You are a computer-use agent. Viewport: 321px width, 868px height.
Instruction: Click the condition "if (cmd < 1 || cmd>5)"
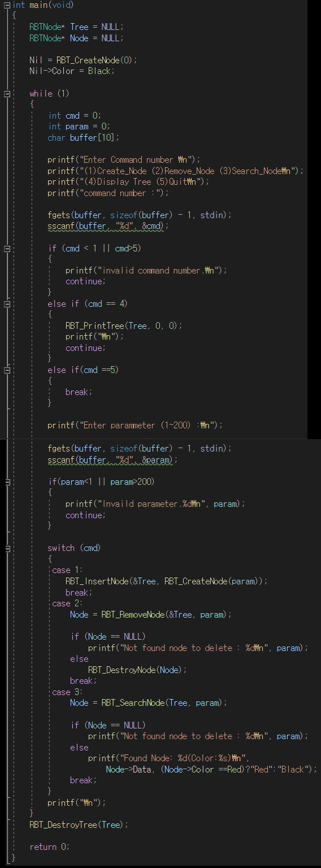(94, 249)
